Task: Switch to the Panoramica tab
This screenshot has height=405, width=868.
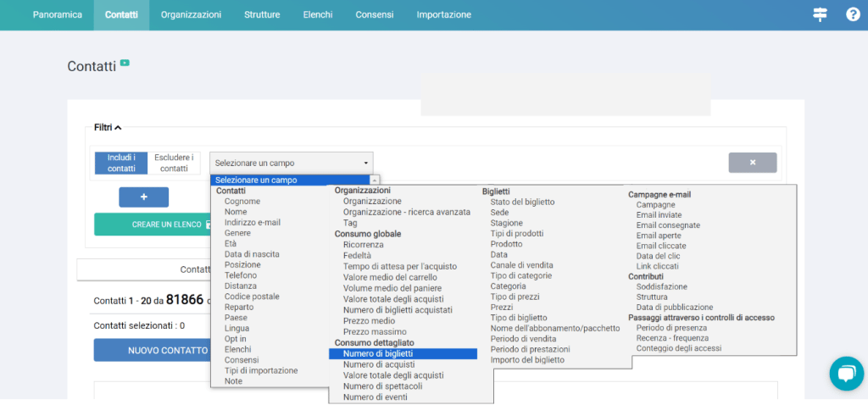Action: 57,14
